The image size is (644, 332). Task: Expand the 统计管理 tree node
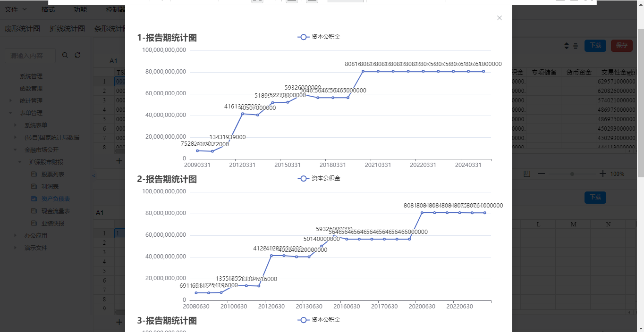[10, 101]
